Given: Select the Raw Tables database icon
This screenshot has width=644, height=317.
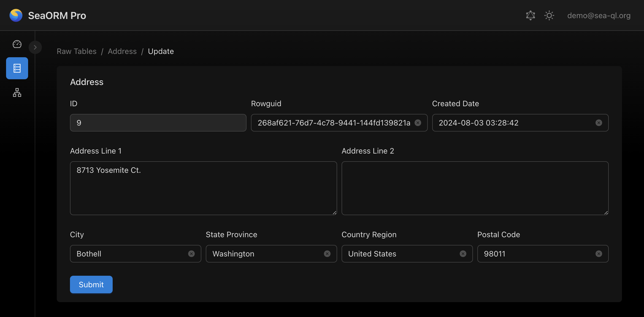Looking at the screenshot, I should [x=17, y=68].
